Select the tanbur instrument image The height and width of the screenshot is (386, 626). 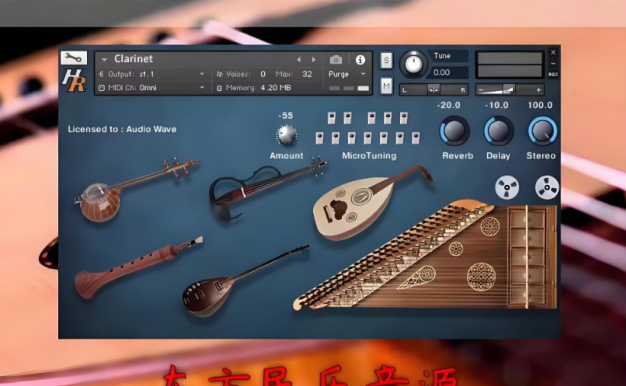coord(136,189)
